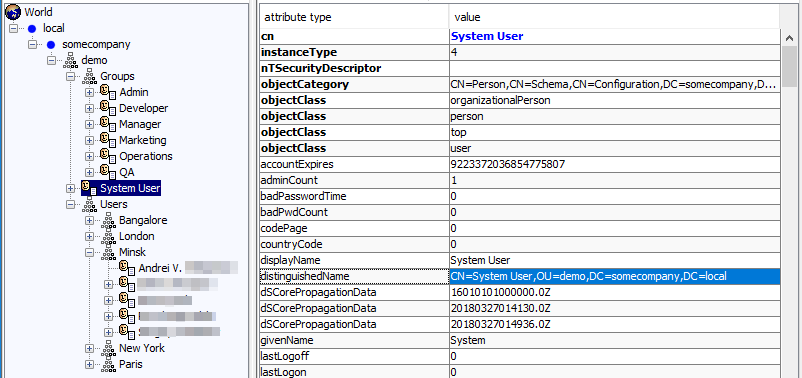Screen dimensions: 802x378
Task: Click the lastLogoff attribute label
Action: click(x=285, y=356)
